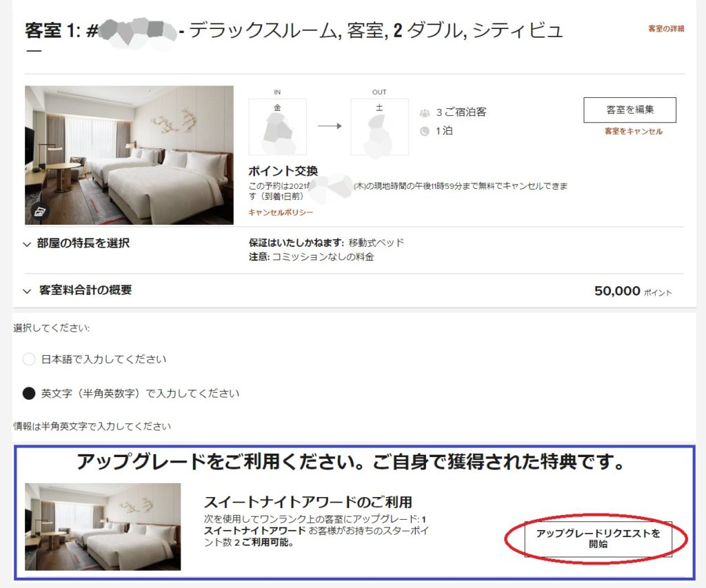This screenshot has height=588, width=706.
Task: Click the 客室を編集 button
Action: [x=630, y=110]
